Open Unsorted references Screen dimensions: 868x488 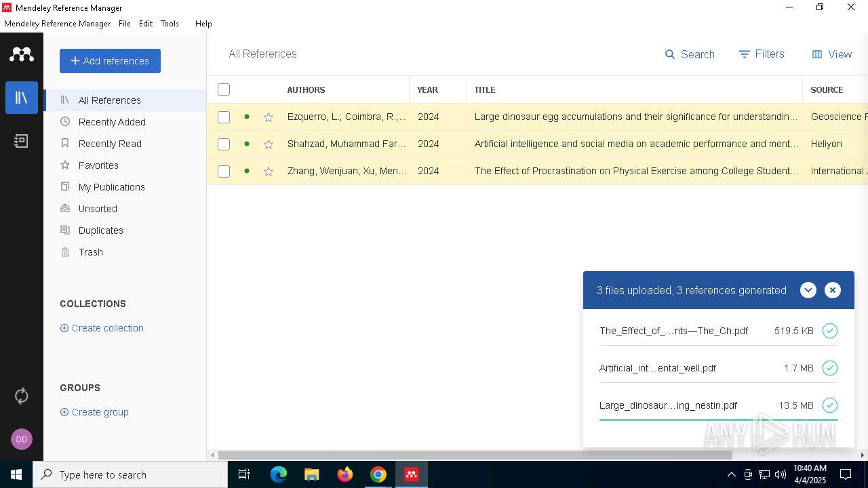coord(125,209)
